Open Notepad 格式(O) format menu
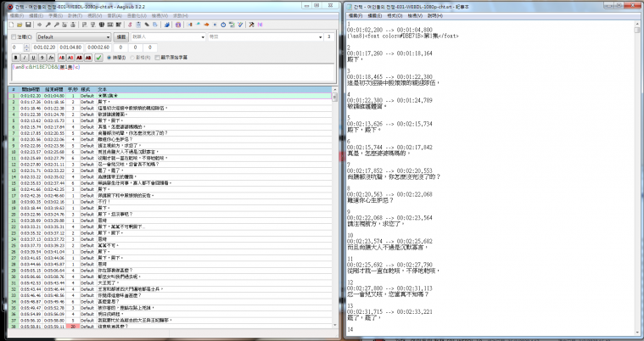Viewport: 644px width, 341px height. pos(395,15)
